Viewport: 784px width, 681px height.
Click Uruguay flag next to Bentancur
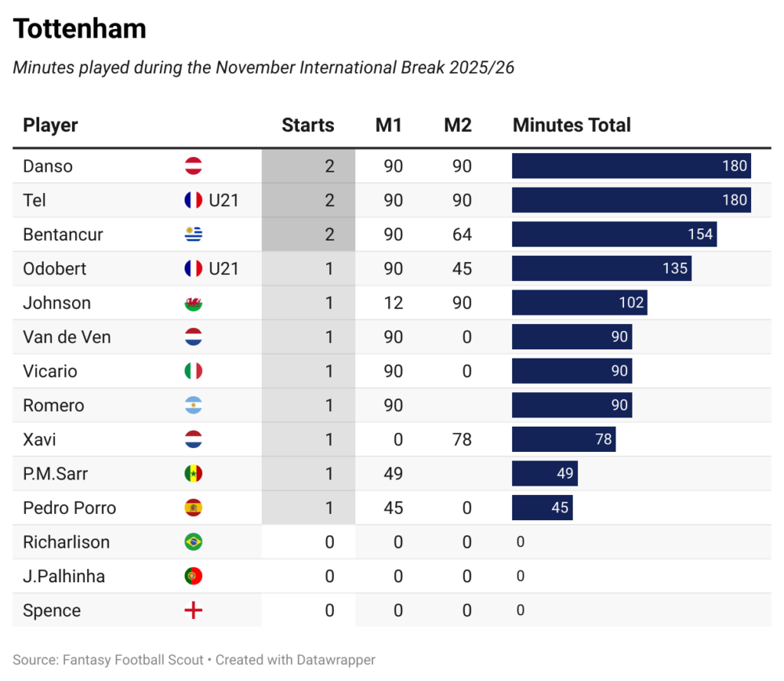pyautogui.click(x=193, y=234)
